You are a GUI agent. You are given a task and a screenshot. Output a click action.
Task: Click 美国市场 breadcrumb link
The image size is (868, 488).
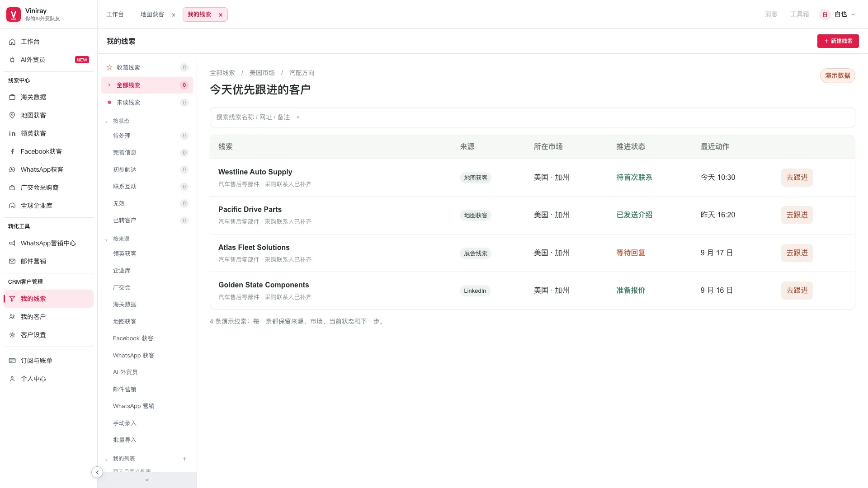(x=262, y=73)
